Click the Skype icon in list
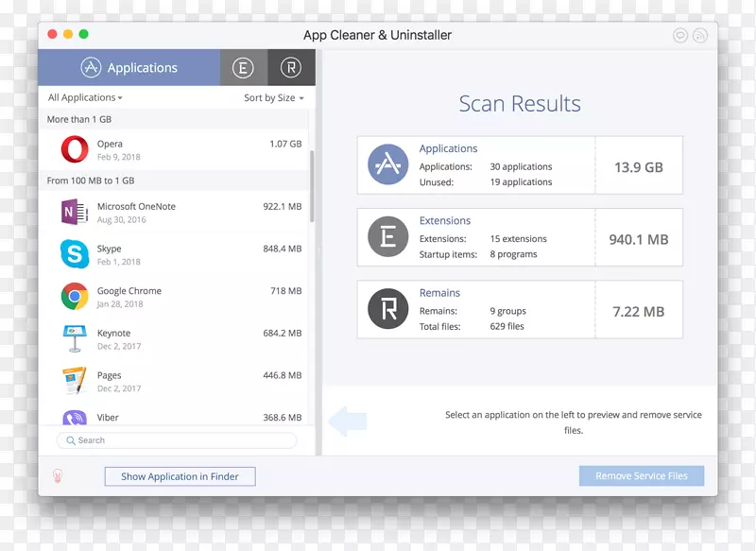Viewport: 756px width, 551px height. pyautogui.click(x=75, y=254)
